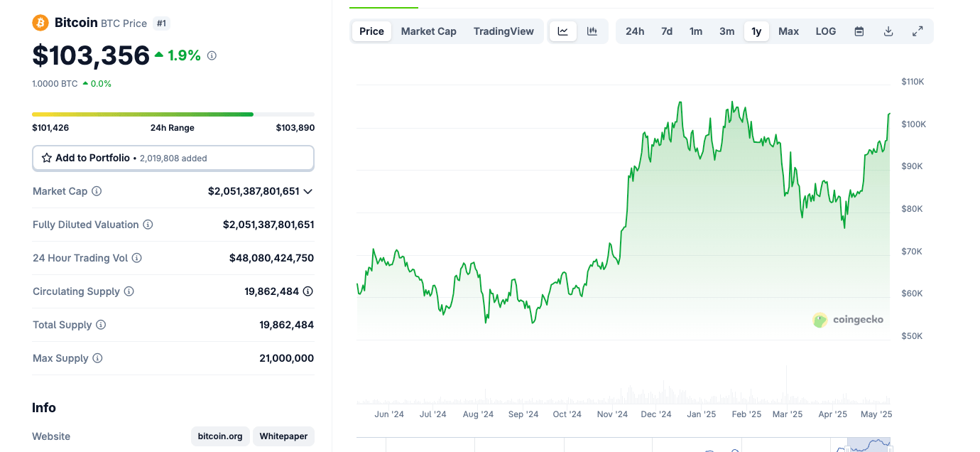Screen dimensions: 980x452
Task: Switch to candlestick chart icon
Action: pos(592,31)
